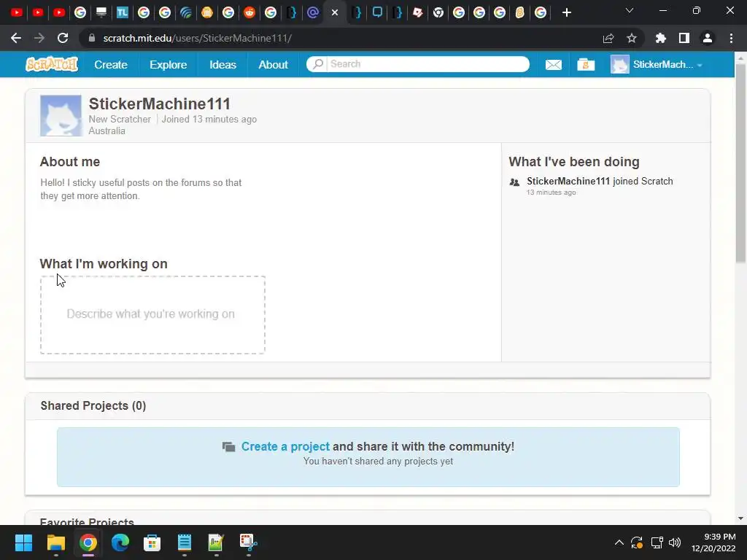747x560 pixels.
Task: Open Notepad++ icon on taskbar
Action: point(216,542)
